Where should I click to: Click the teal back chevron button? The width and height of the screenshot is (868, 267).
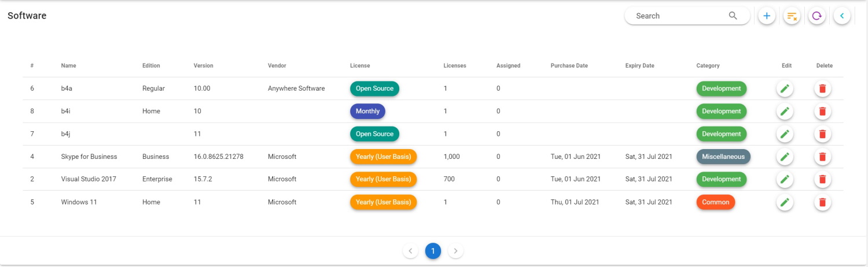coord(842,16)
